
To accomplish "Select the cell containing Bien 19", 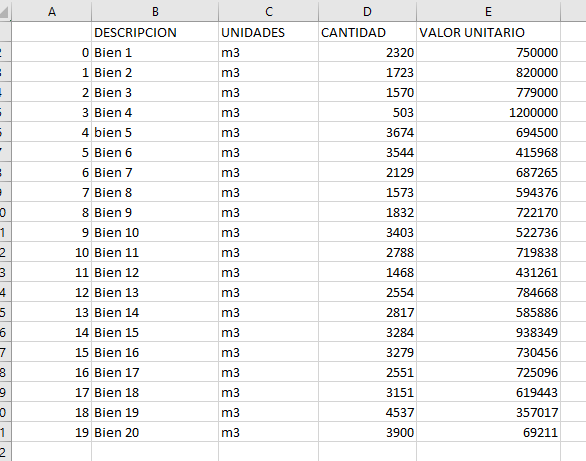I will pyautogui.click(x=155, y=412).
